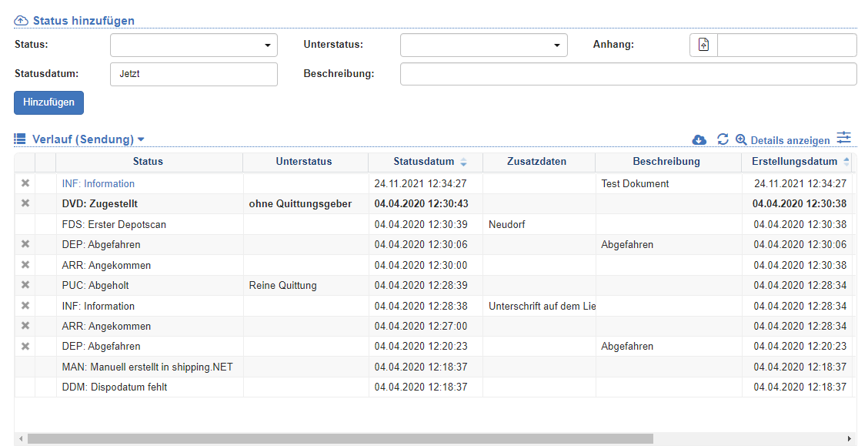Sort by Erstellungsdatum column header
The height and width of the screenshot is (446, 868).
click(x=794, y=162)
